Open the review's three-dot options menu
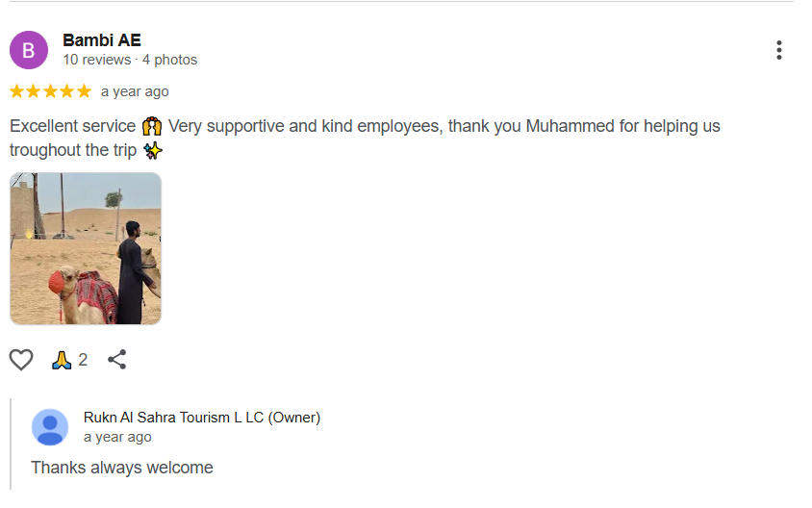 point(778,50)
